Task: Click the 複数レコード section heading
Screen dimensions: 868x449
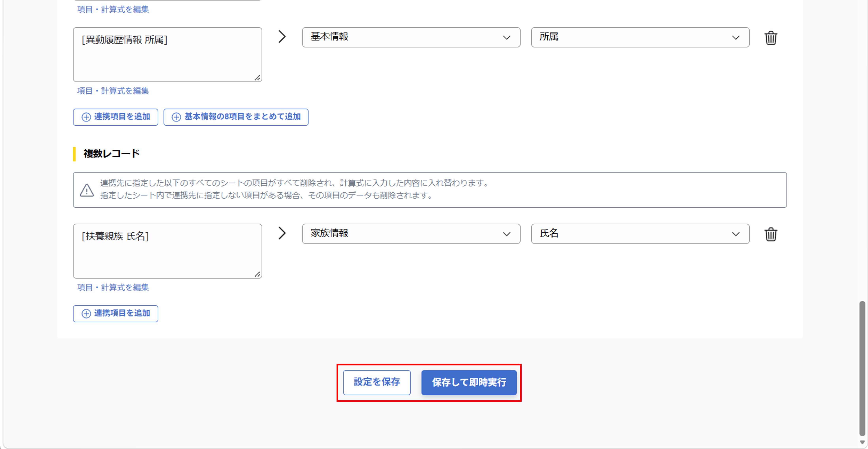Action: (111, 154)
